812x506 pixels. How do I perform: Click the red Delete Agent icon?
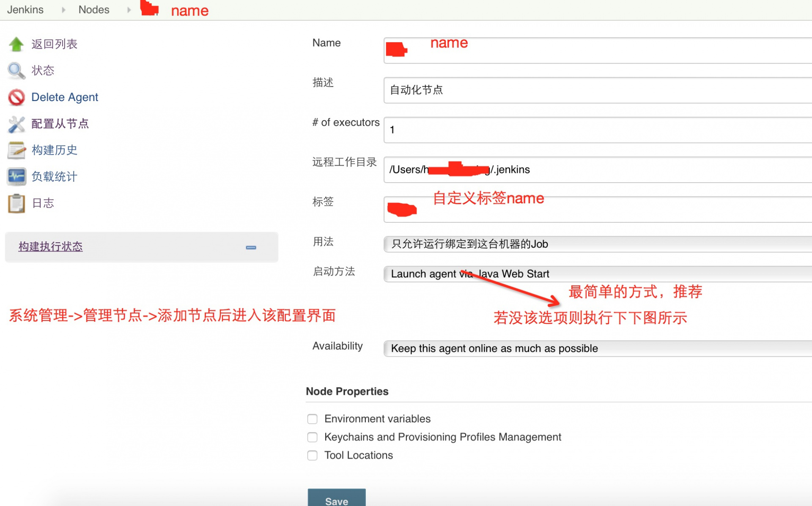16,97
